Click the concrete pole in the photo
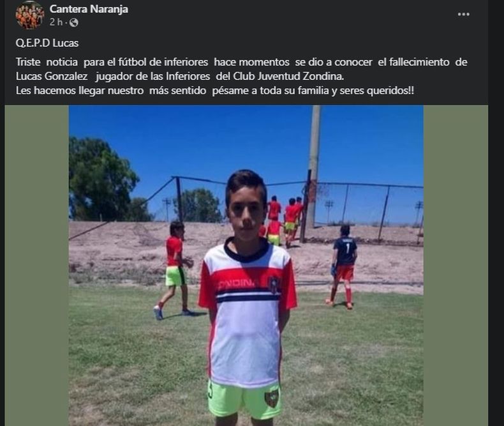 coord(312,167)
